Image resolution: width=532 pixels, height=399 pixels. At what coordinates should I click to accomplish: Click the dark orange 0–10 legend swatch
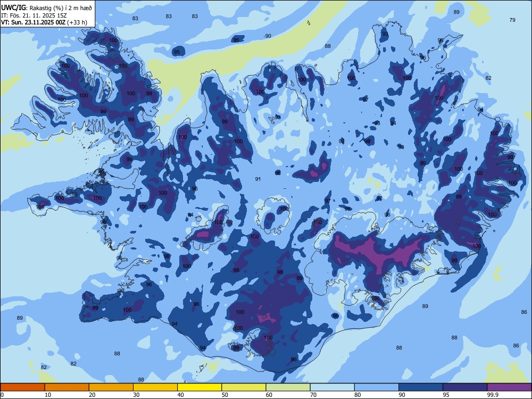(22, 387)
